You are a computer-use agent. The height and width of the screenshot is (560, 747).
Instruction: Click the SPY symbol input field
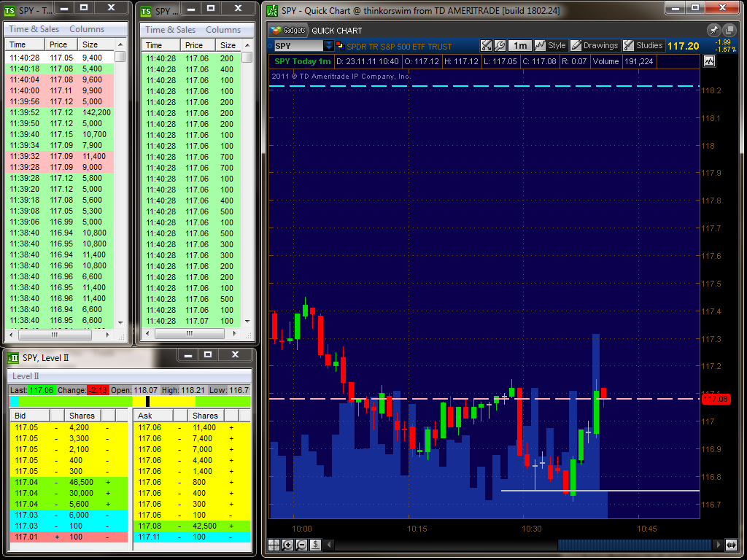(x=298, y=46)
